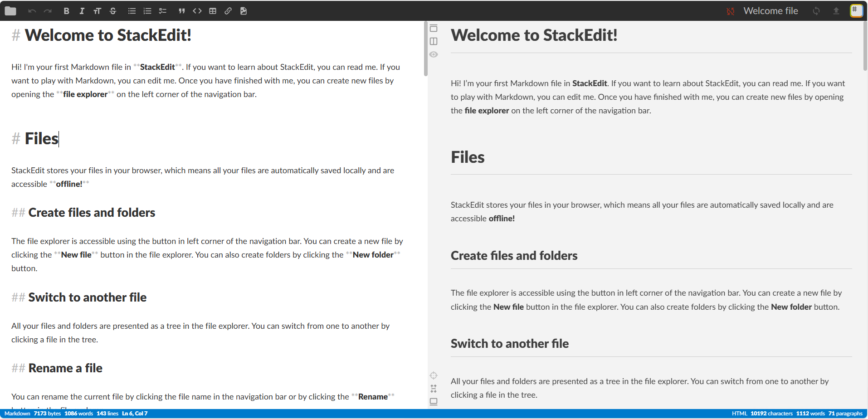Click '71 paragraphs' in status bar
This screenshot has width=868, height=419.
coord(845,414)
